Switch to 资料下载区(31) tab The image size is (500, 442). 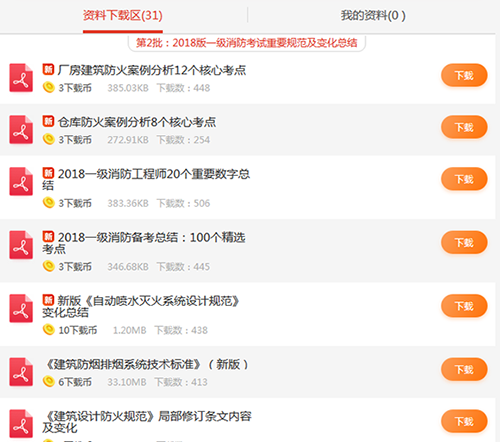tap(123, 16)
